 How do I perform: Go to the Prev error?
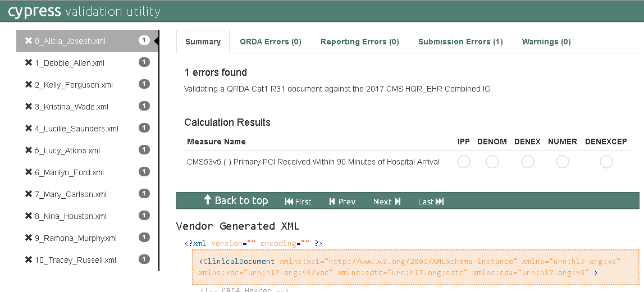[342, 202]
